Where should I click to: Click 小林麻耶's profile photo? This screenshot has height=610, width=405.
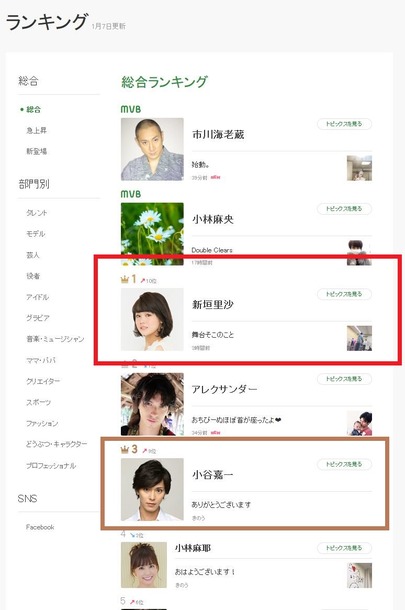pyautogui.click(x=144, y=565)
